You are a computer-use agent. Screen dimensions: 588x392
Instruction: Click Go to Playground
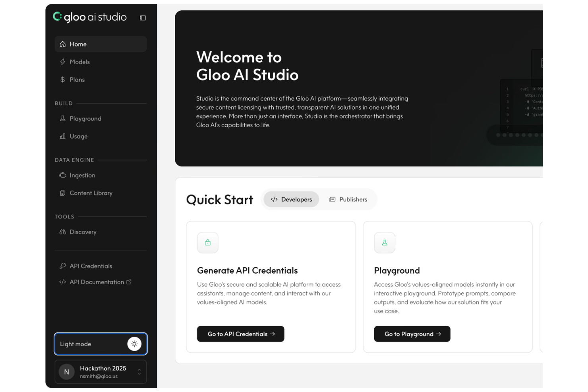pos(412,334)
